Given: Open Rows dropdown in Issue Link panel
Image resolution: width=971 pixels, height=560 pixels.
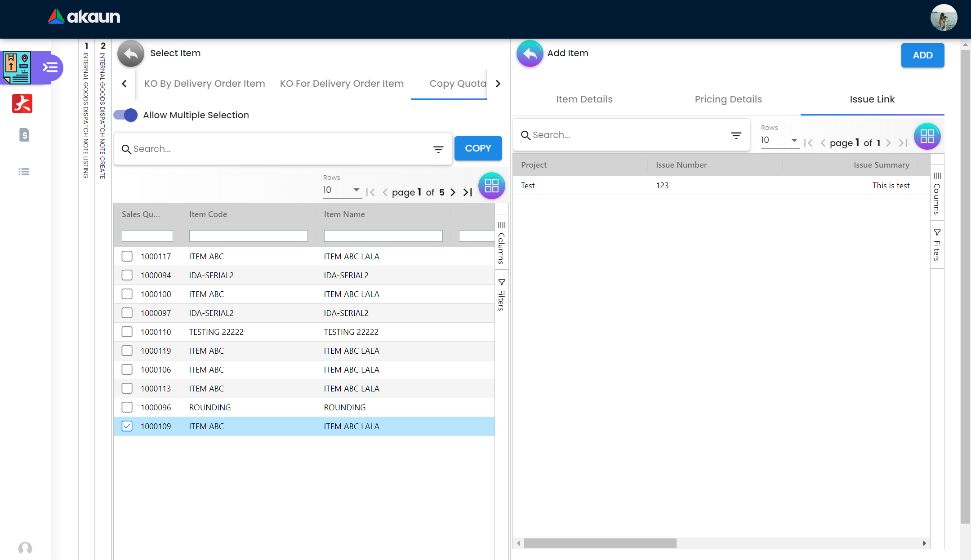Looking at the screenshot, I should (x=779, y=140).
